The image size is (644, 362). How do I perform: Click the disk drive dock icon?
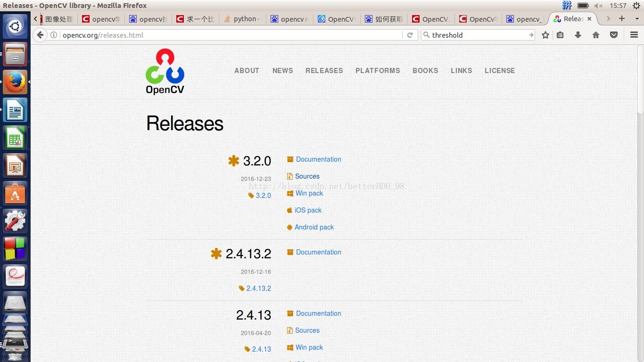click(x=15, y=304)
